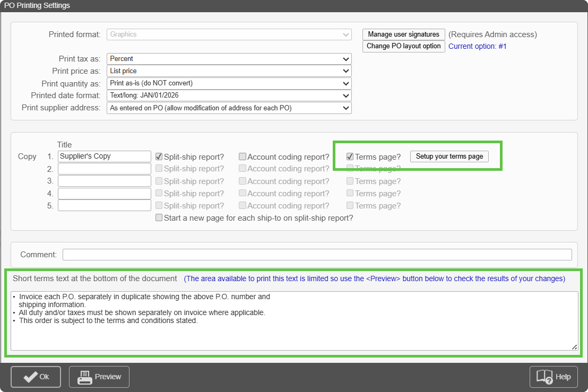Toggle Terms page checkbox for copy 1
The image size is (588, 392).
click(350, 156)
